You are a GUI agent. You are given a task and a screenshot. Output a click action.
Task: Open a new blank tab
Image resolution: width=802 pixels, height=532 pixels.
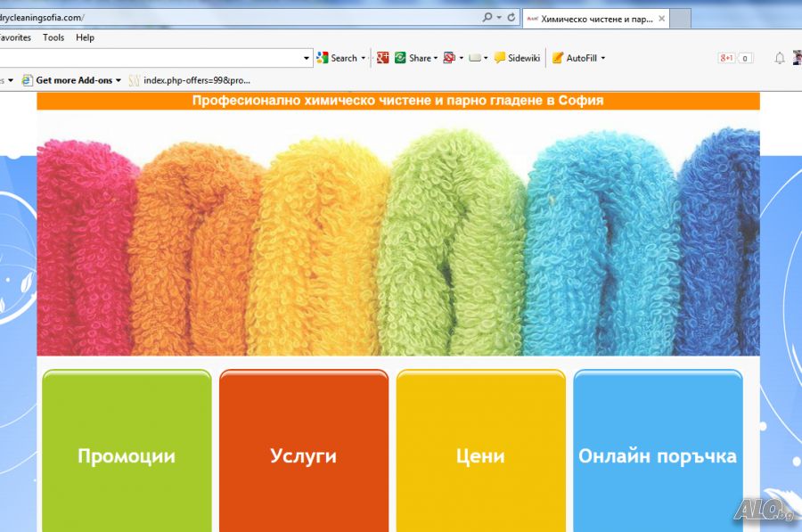coord(680,19)
